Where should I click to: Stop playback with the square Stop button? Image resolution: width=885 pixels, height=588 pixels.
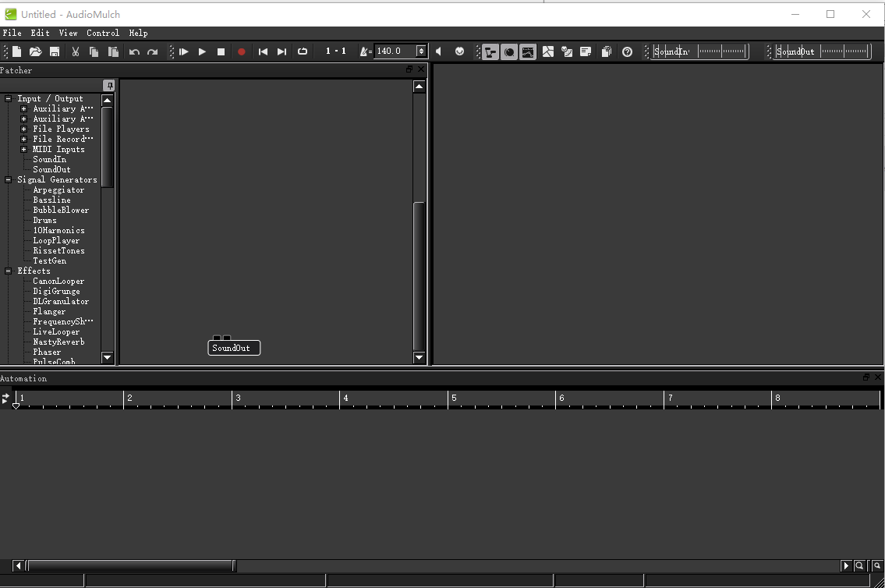221,51
